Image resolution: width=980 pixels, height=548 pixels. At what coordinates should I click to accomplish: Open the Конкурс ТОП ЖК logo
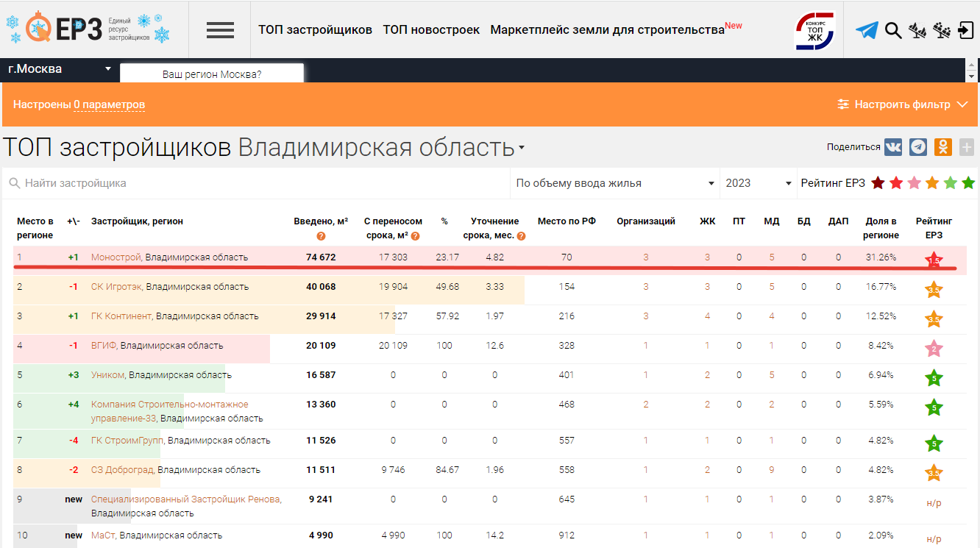[814, 30]
